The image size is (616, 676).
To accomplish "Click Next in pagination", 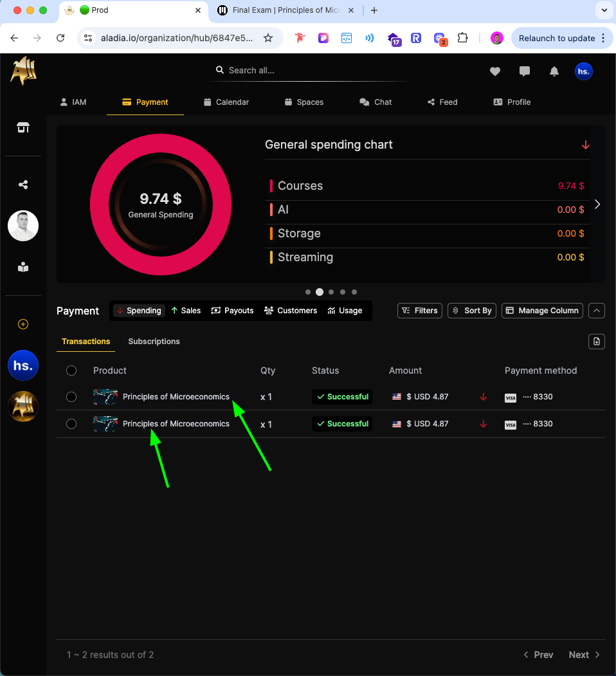I will point(584,655).
